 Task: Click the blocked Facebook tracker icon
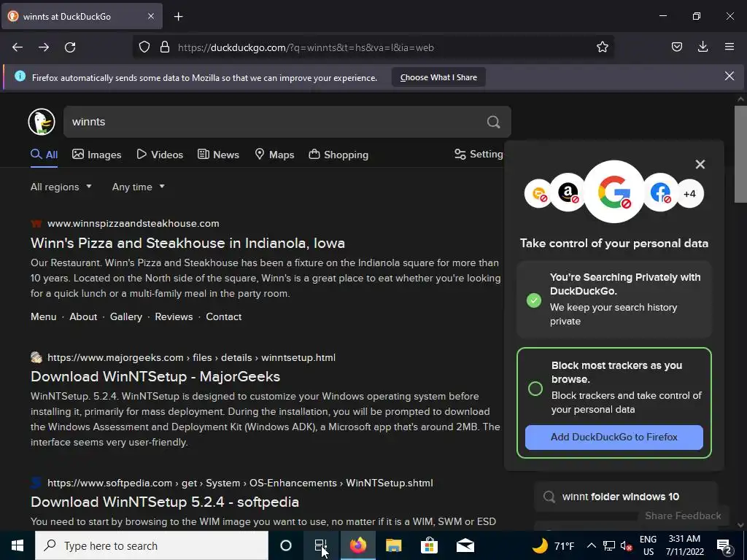660,192
